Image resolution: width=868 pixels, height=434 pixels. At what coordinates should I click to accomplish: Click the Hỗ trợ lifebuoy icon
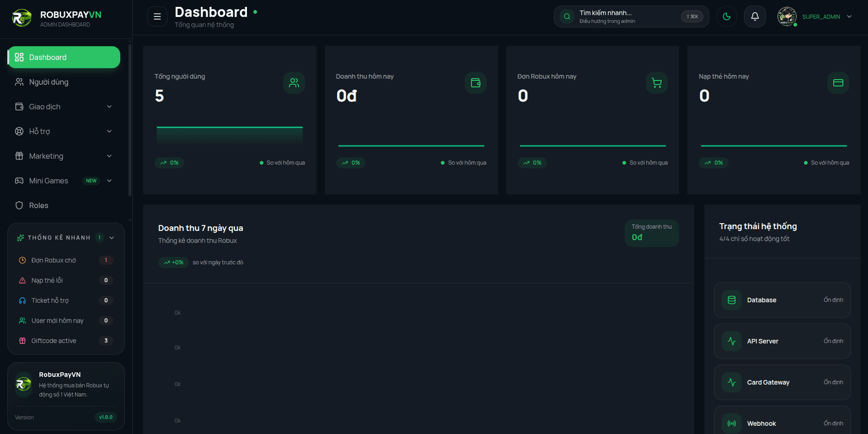[x=19, y=131]
